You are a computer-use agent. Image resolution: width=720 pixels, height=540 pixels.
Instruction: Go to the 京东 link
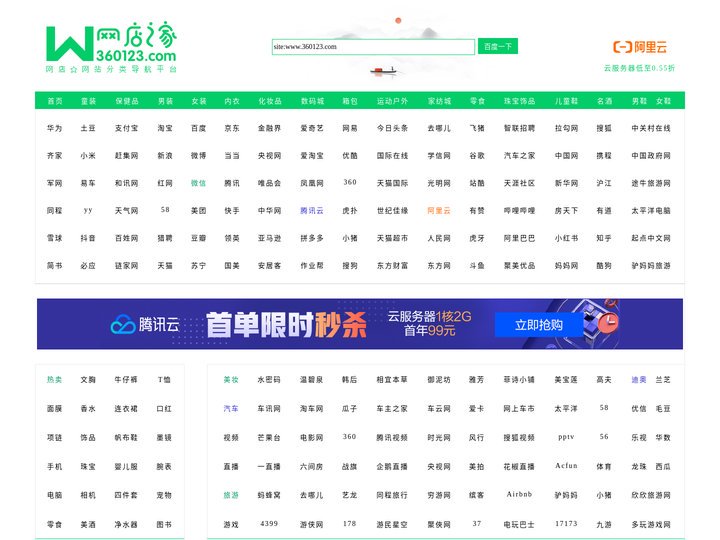point(232,128)
